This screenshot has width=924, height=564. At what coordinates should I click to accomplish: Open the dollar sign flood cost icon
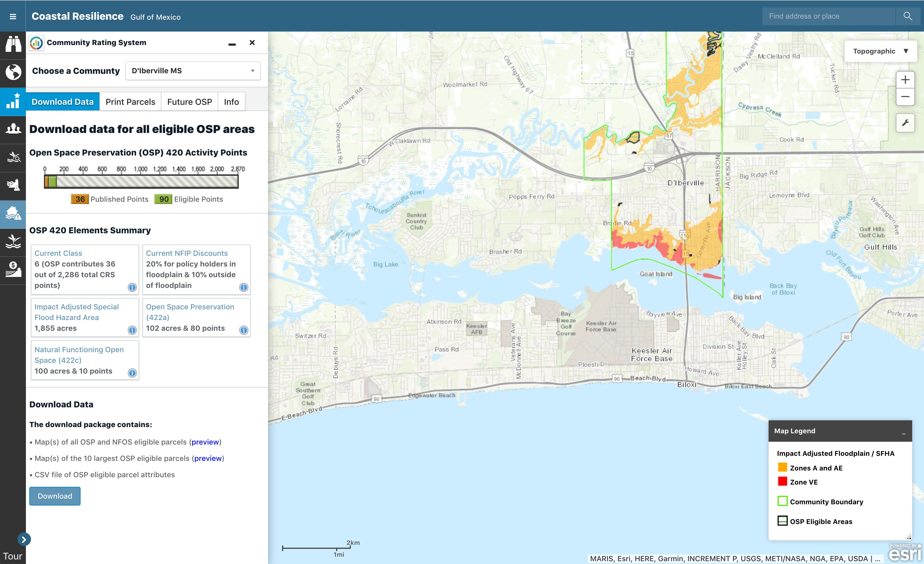13,270
